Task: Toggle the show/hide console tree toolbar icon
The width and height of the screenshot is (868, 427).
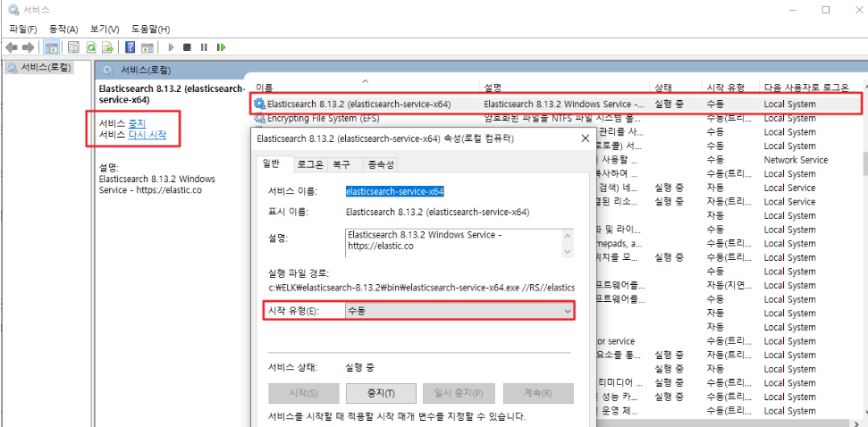Action: pos(52,47)
